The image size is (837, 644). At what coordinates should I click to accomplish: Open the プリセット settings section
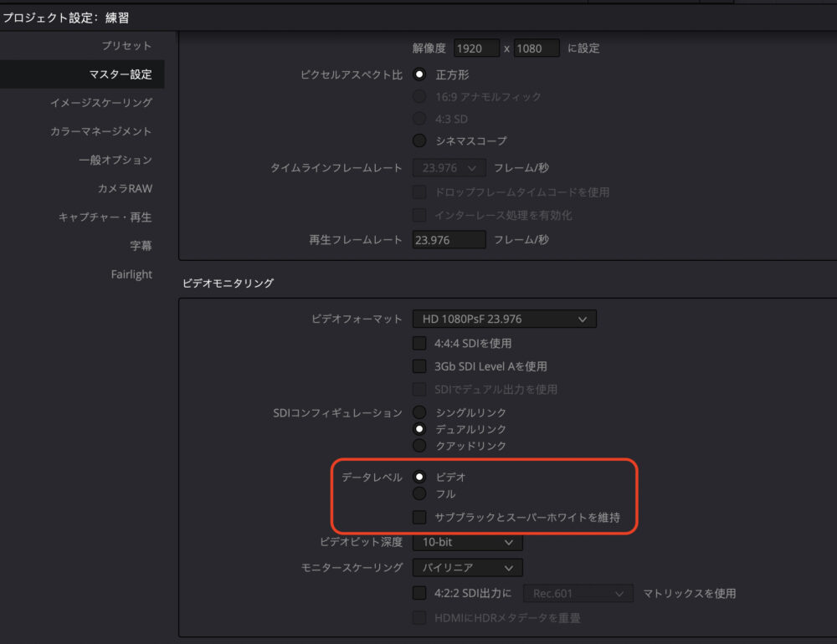(126, 46)
